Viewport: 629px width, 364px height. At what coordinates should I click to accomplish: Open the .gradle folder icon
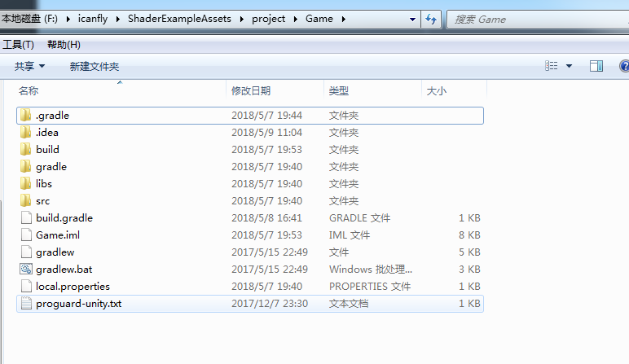pyautogui.click(x=26, y=116)
